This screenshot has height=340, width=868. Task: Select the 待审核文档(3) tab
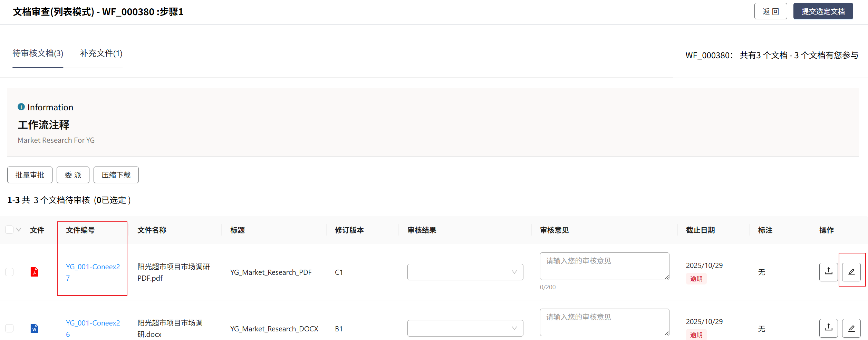click(38, 53)
